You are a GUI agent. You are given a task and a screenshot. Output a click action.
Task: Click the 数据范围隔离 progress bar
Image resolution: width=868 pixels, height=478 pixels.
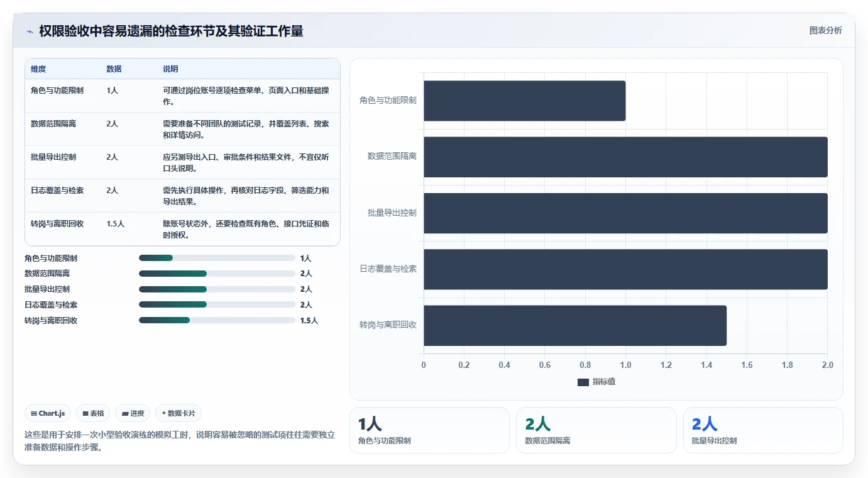pyautogui.click(x=217, y=274)
